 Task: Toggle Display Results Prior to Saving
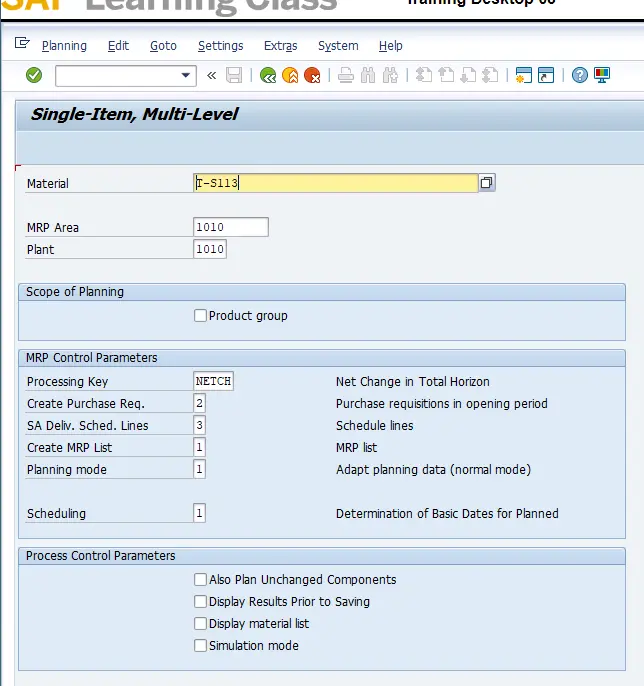(x=201, y=602)
